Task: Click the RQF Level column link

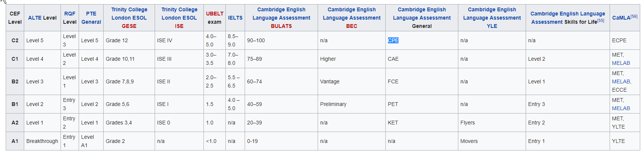Action: [70, 14]
